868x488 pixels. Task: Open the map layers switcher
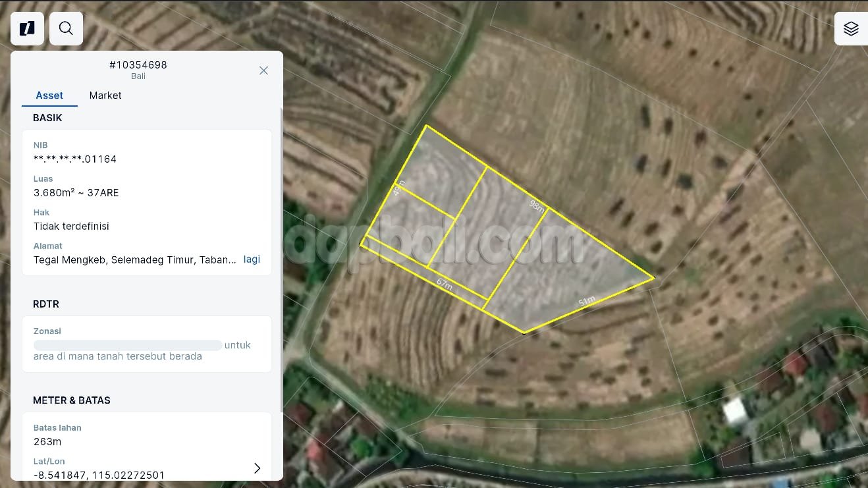click(851, 28)
